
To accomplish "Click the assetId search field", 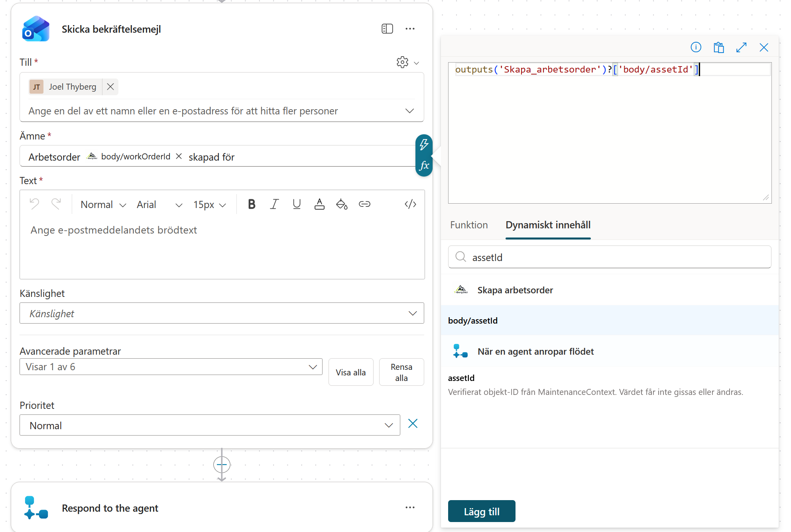I will click(x=610, y=257).
